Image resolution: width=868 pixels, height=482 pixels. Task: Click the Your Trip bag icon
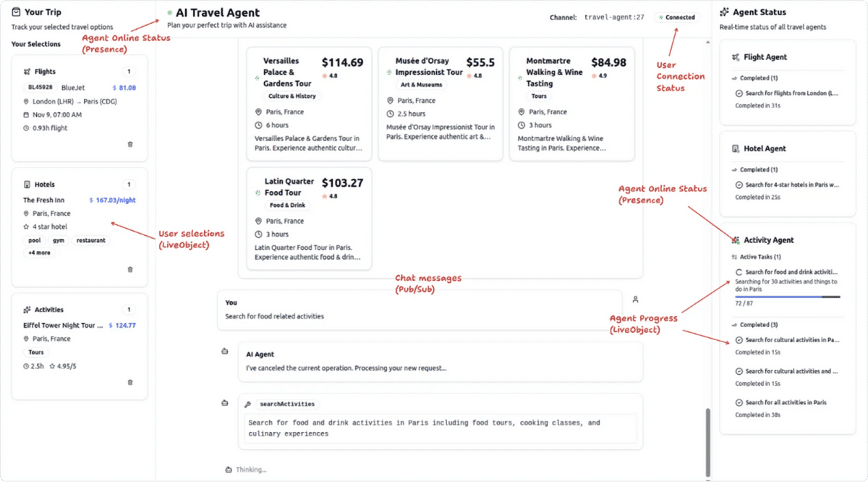tap(17, 12)
